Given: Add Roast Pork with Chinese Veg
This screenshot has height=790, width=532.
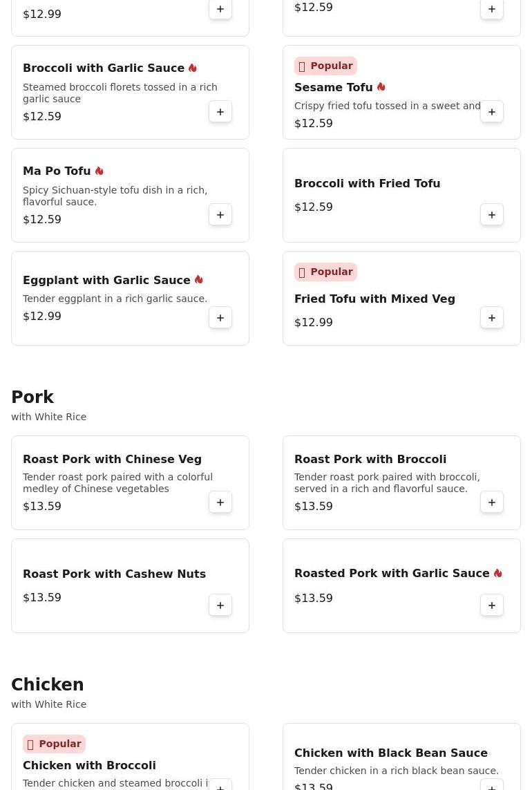Looking at the screenshot, I should (x=220, y=502).
